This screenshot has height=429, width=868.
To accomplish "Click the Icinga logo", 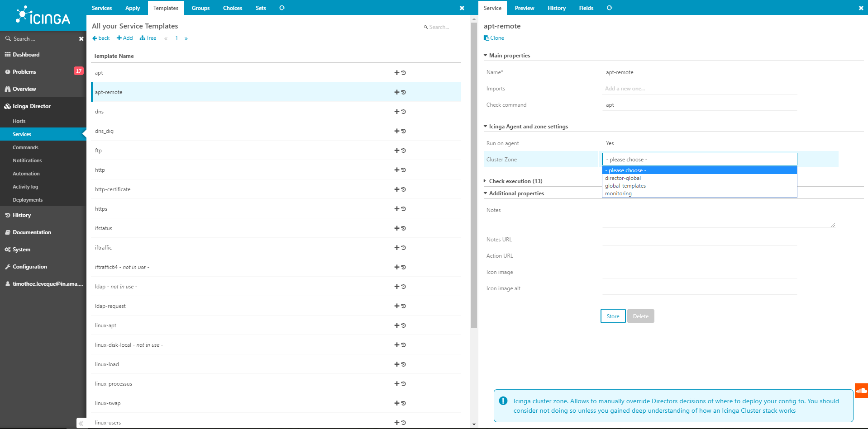I will coord(43,16).
